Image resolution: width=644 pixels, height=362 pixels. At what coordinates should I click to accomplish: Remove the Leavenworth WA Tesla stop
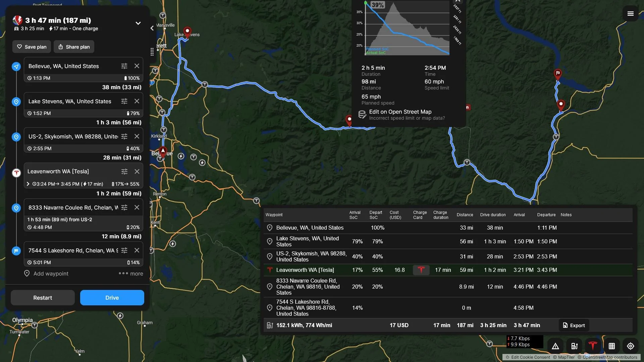(137, 172)
